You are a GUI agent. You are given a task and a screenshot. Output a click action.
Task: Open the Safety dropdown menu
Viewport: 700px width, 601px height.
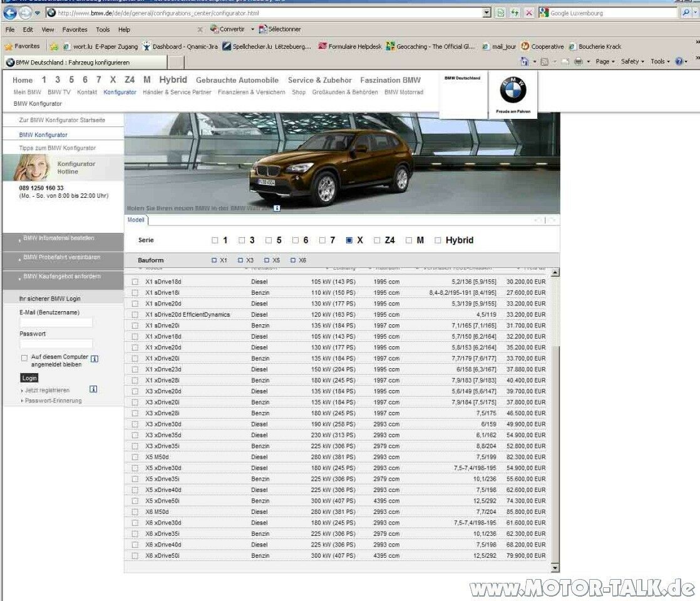[632, 61]
